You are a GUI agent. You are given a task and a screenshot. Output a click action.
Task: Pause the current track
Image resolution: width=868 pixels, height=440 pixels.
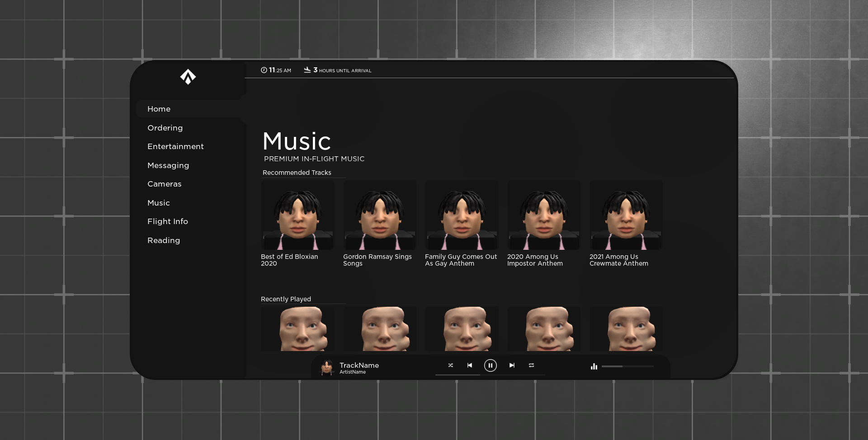coord(490,365)
